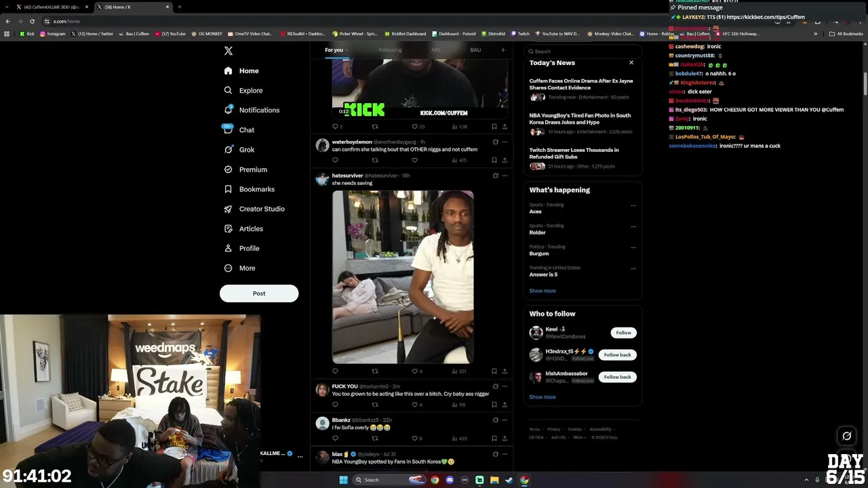Image resolution: width=868 pixels, height=488 pixels.
Task: Click the X search field
Action: 583,51
